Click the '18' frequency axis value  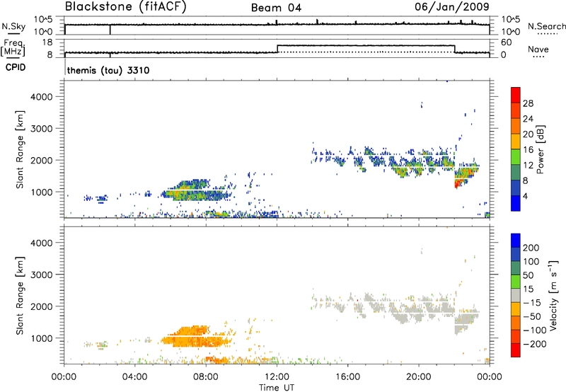pos(47,42)
